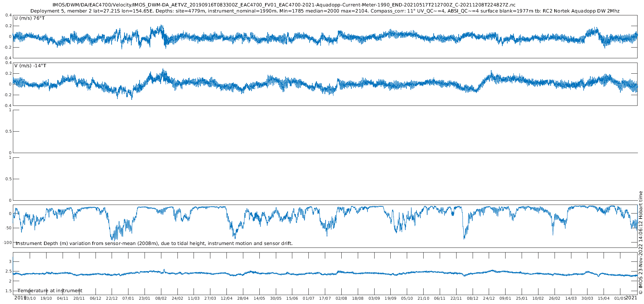Click the 17/07 date tick label

[325, 298]
